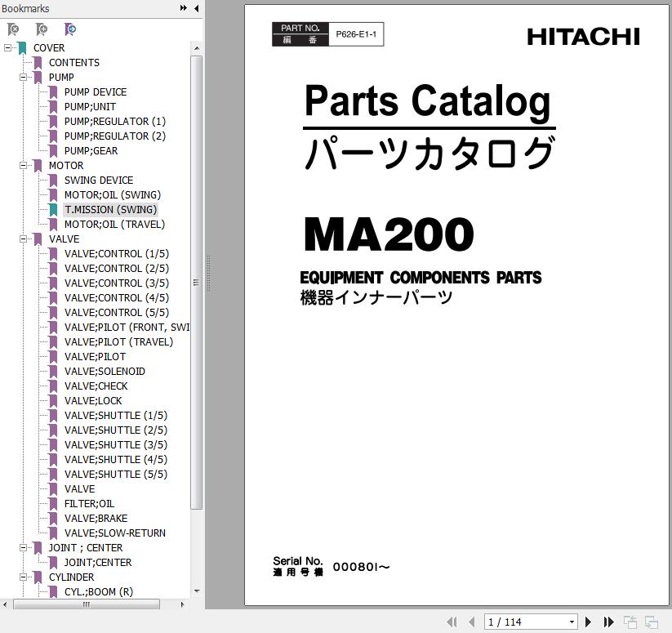Open the VALVE;BRAKE bookmark

(96, 519)
